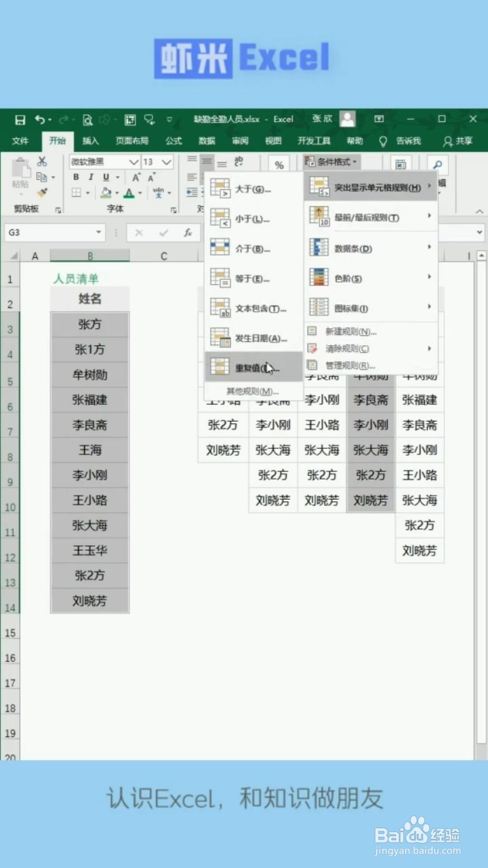Switch to the 开发工具 ribbon tab
This screenshot has height=868, width=488.
point(314,141)
